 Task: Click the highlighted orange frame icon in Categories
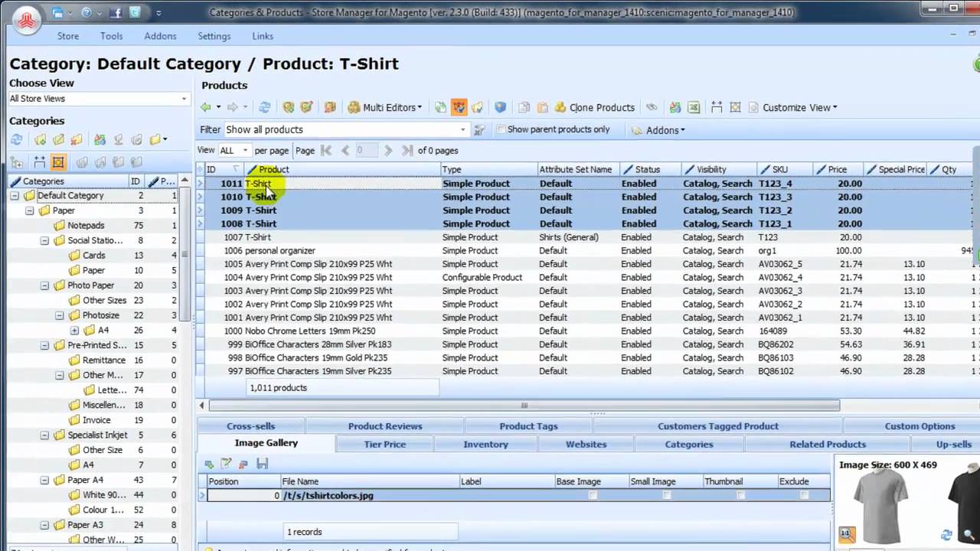click(x=58, y=162)
